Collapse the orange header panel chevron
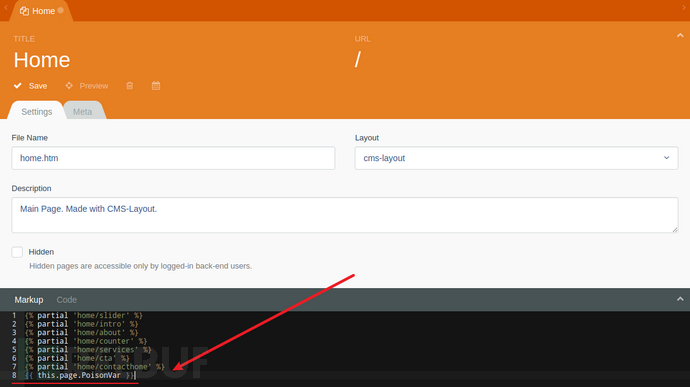This screenshot has height=387, width=690. coord(680,36)
